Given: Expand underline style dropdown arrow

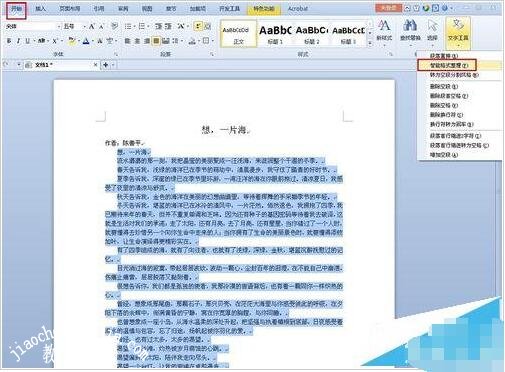Looking at the screenshot, I should [x=34, y=41].
